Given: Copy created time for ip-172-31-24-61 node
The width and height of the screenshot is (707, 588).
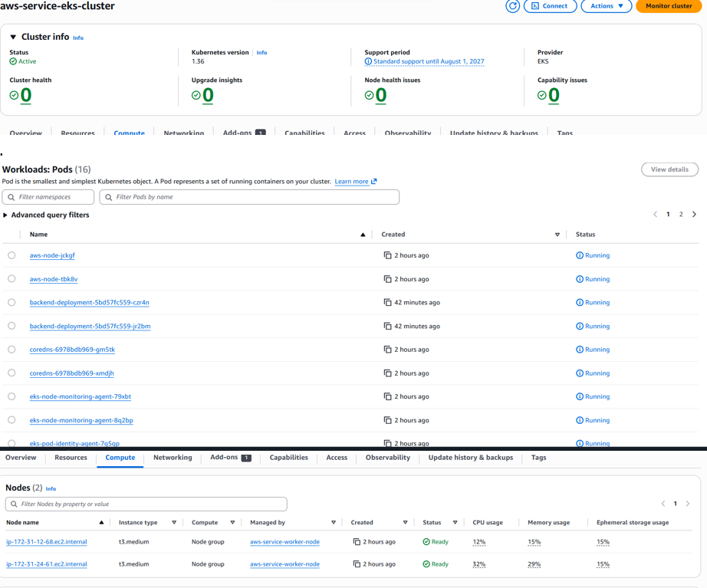Looking at the screenshot, I should pos(357,564).
